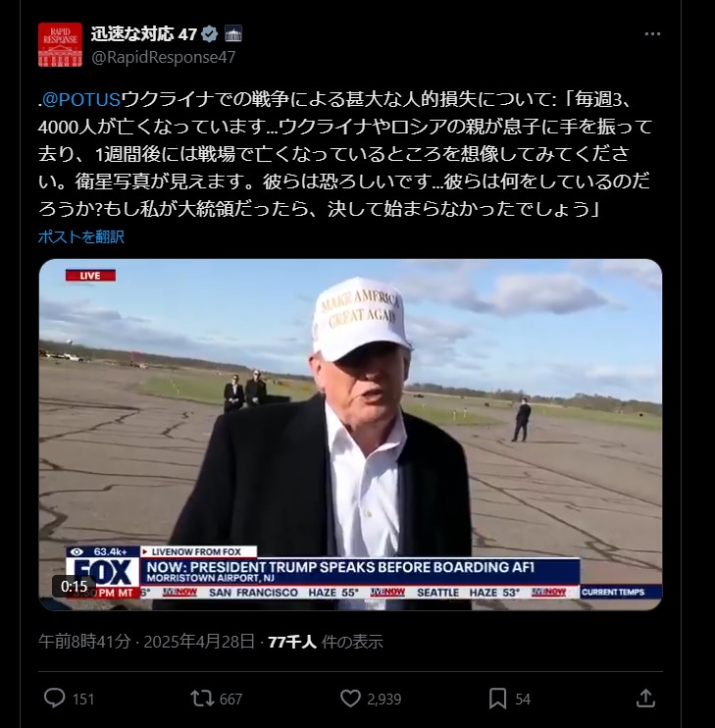Bookmark the post with bookmark icon
715x728 pixels.
(497, 699)
